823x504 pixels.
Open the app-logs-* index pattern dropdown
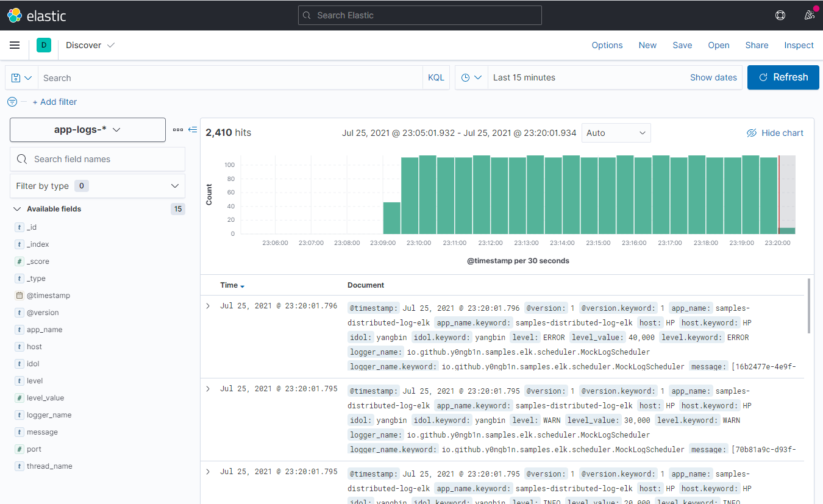click(x=87, y=130)
